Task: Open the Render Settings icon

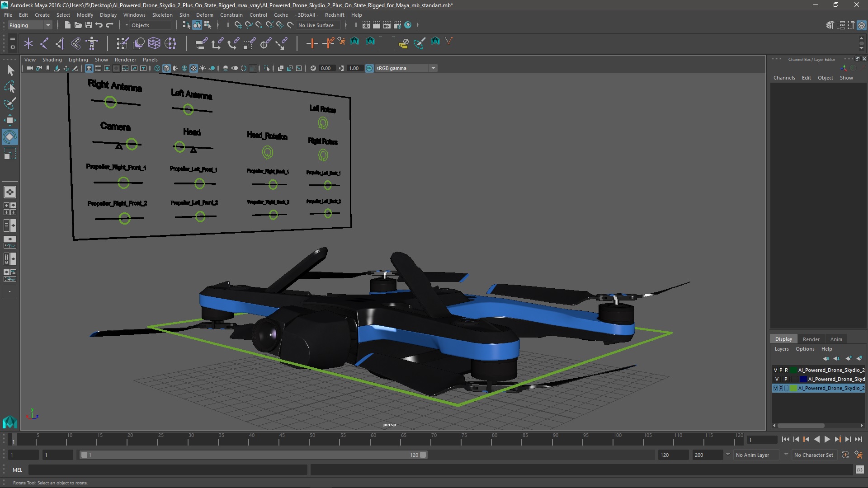Action: (397, 25)
